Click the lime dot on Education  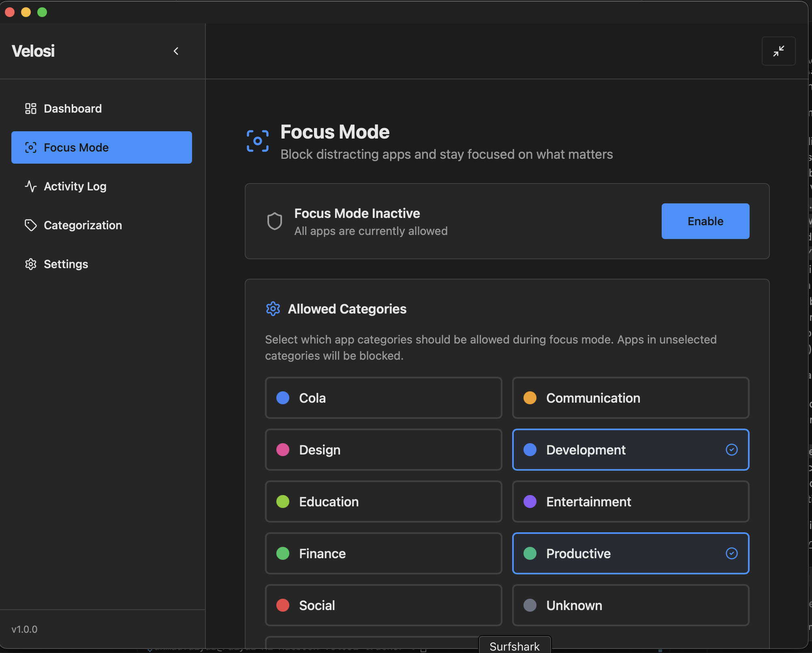click(283, 501)
